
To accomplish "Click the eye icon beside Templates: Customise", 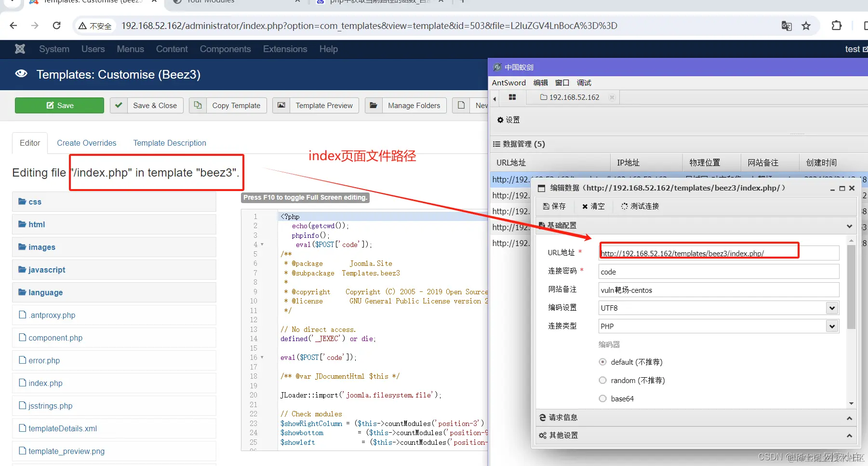I will tap(21, 74).
